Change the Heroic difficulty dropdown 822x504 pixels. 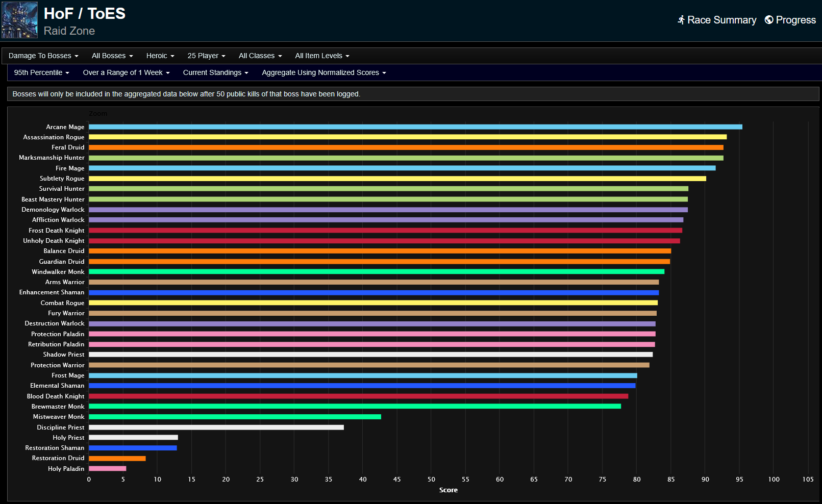coord(160,56)
